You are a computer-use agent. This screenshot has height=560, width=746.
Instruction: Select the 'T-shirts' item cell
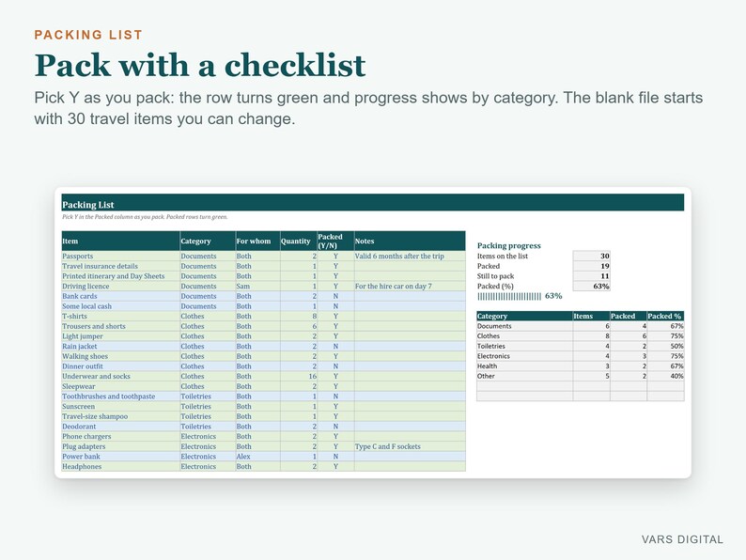(x=120, y=316)
